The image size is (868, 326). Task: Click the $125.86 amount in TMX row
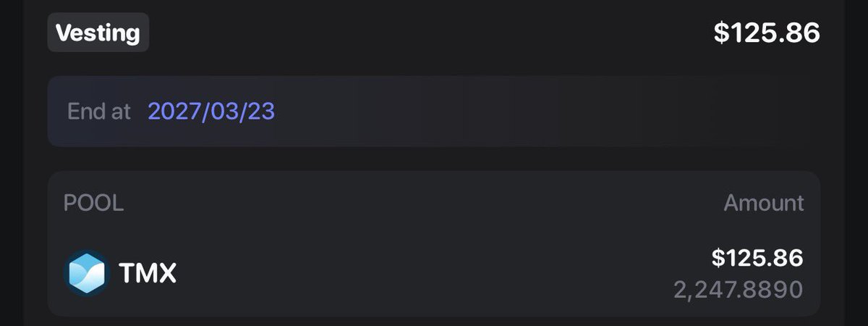(x=757, y=258)
